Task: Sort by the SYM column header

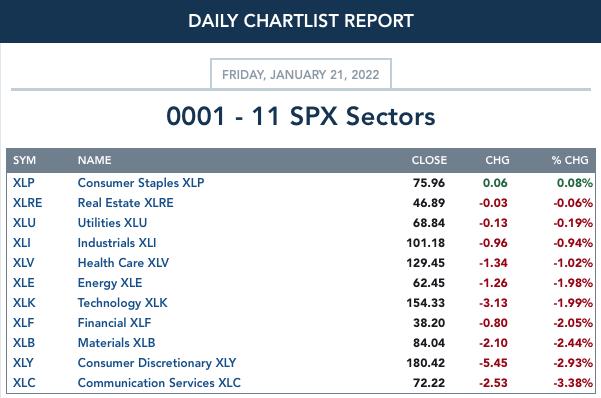Action: [25, 160]
